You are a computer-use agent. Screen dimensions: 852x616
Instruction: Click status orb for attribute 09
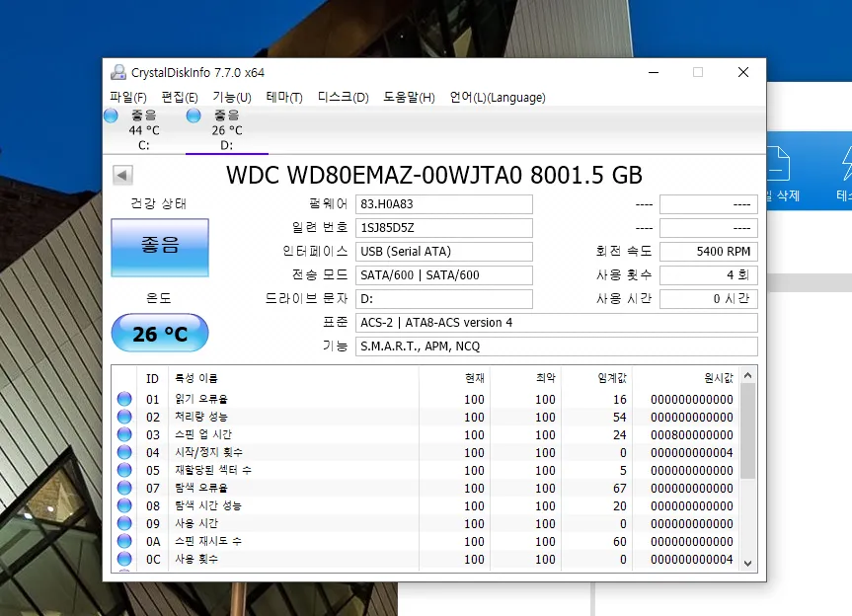tap(124, 523)
